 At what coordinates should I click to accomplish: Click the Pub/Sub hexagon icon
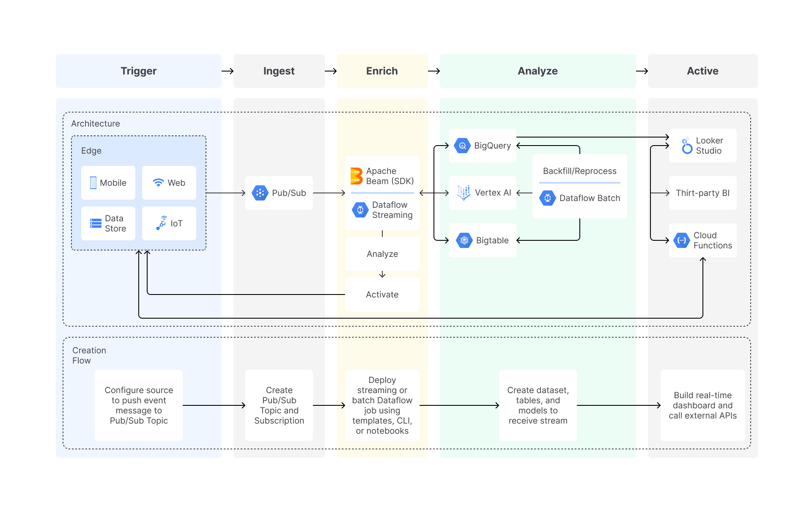260,193
